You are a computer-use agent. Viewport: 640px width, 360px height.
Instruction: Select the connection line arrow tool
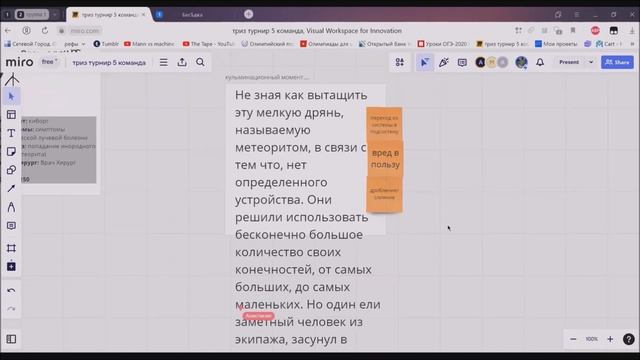coord(11,189)
